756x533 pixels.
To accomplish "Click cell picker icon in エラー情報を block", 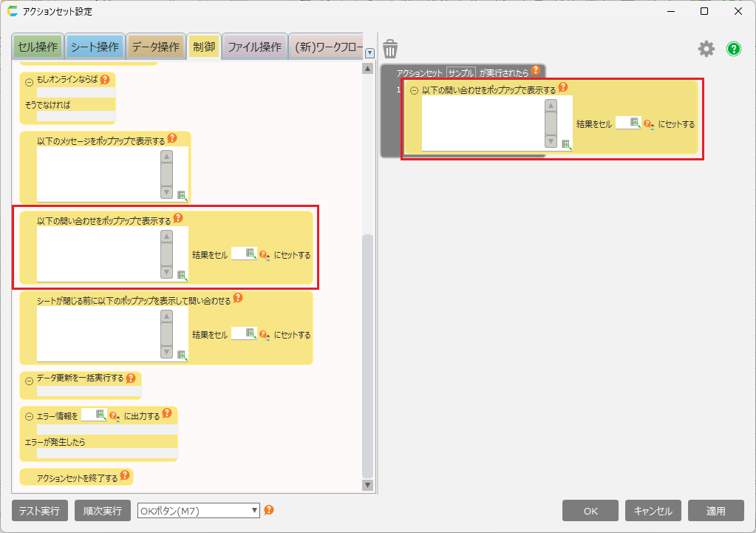I will point(101,415).
